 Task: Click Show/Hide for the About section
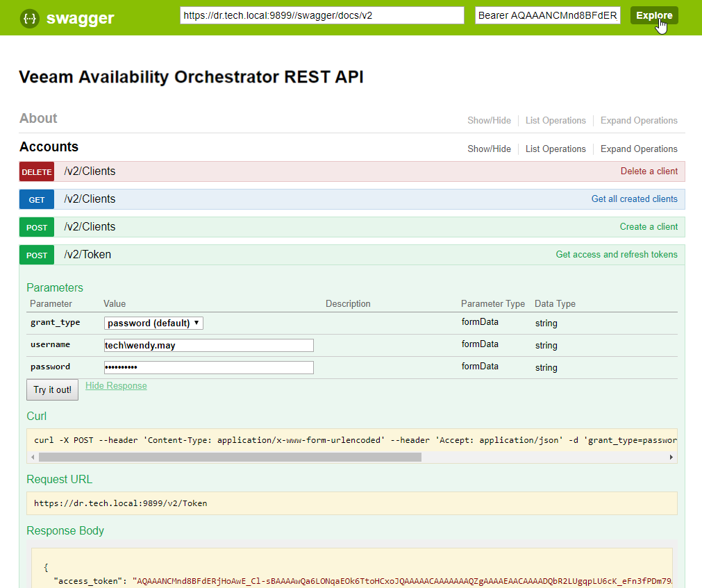[x=489, y=120]
